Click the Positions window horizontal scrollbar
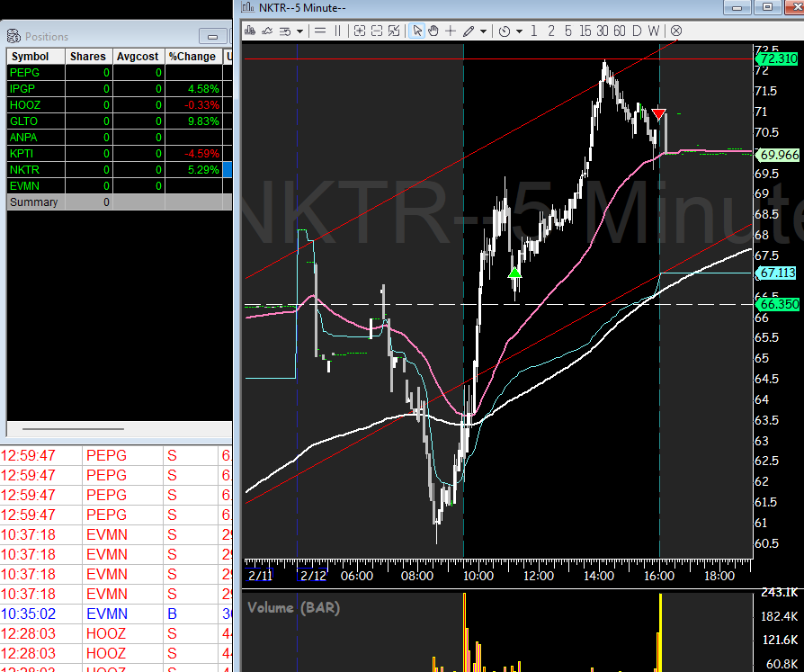Viewport: 804px width, 672px height. 74,429
